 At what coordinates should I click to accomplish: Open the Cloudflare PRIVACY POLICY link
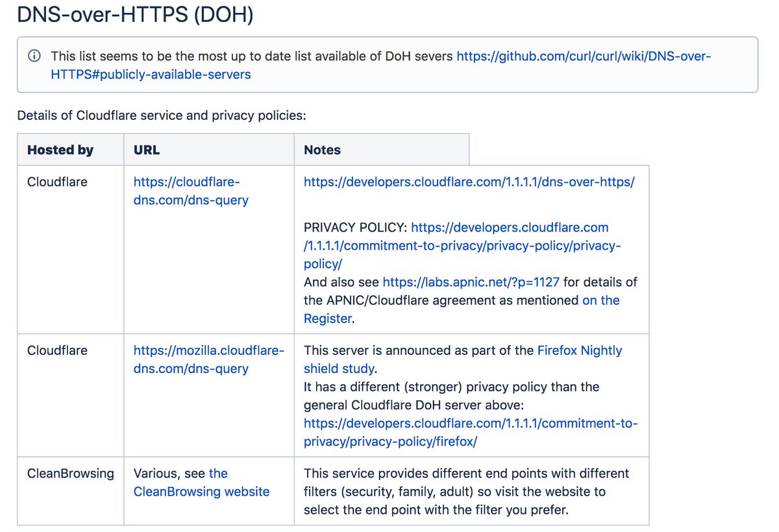pyautogui.click(x=463, y=245)
